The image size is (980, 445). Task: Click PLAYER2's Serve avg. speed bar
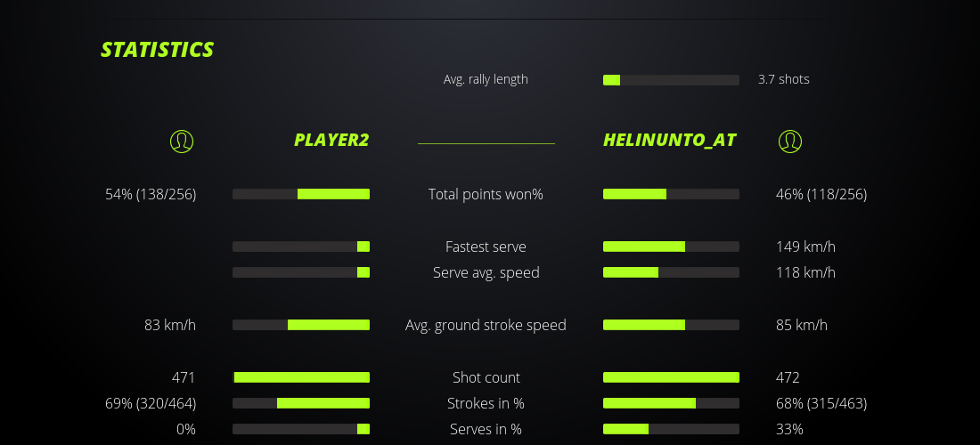[x=301, y=272]
